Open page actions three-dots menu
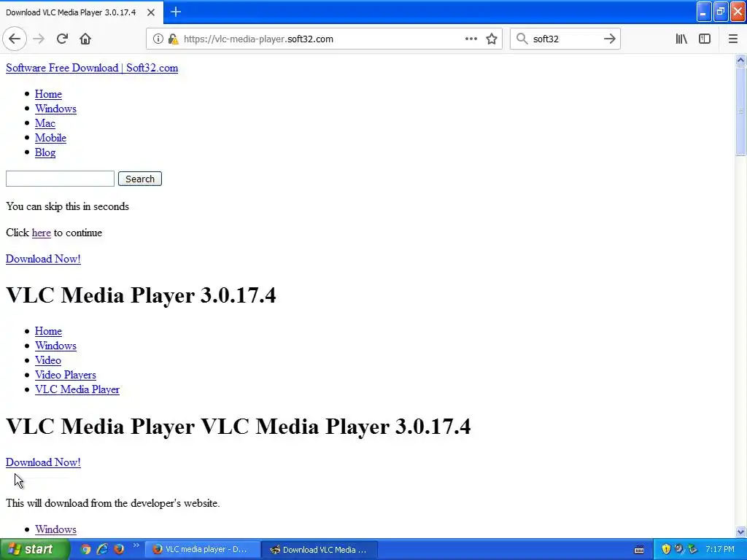 coord(471,39)
